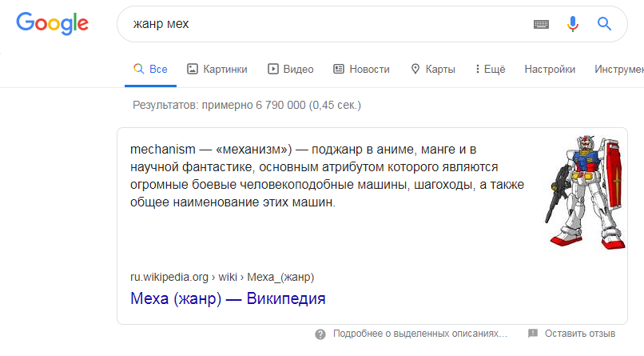The width and height of the screenshot is (644, 356).
Task: Open Настройки settings menu
Action: [x=550, y=69]
